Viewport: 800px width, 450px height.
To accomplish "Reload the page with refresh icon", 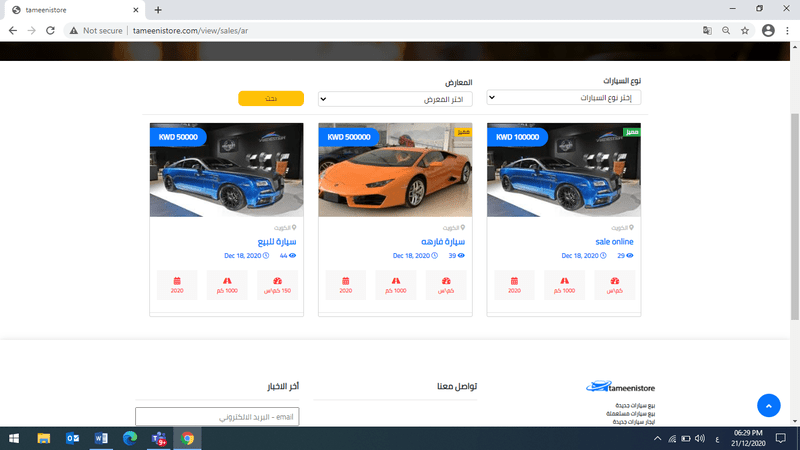I will tap(50, 31).
